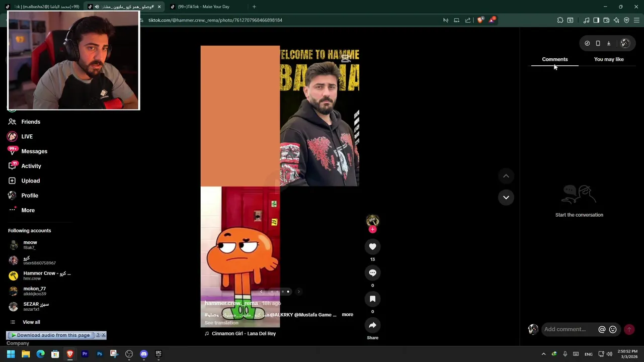644x362 pixels.
Task: Open the Brave Wallet icon
Action: [606, 20]
